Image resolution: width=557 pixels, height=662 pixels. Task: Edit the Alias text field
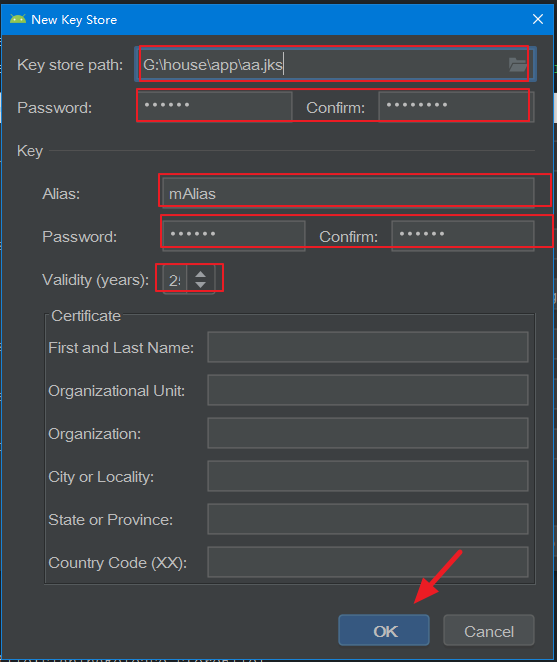[x=348, y=193]
